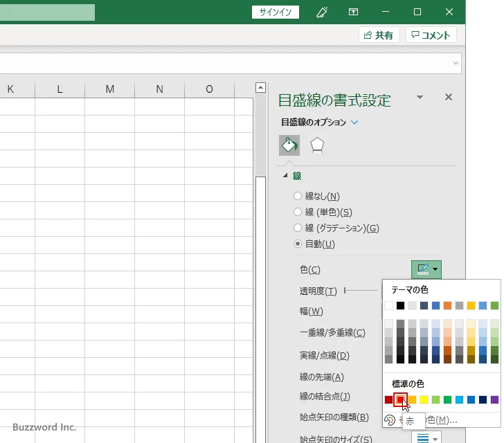Open the Ribbon Display Options icon
The width and height of the screenshot is (504, 443).
[353, 12]
